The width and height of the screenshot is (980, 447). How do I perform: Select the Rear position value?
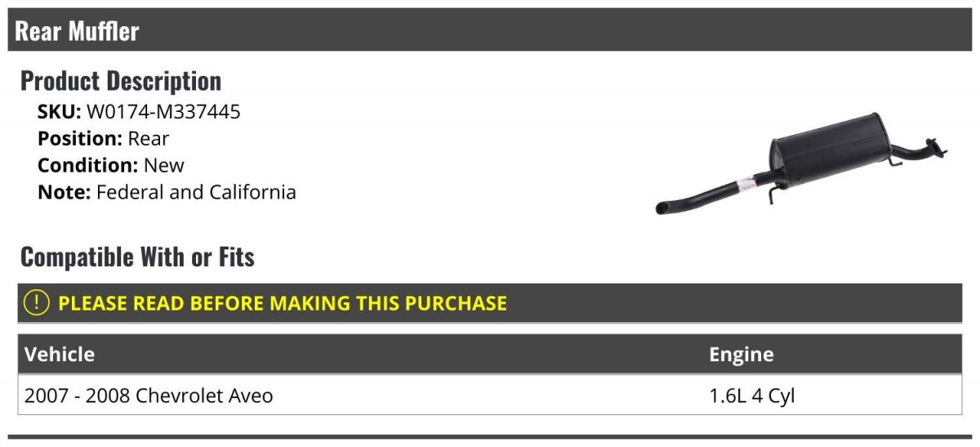pyautogui.click(x=149, y=138)
